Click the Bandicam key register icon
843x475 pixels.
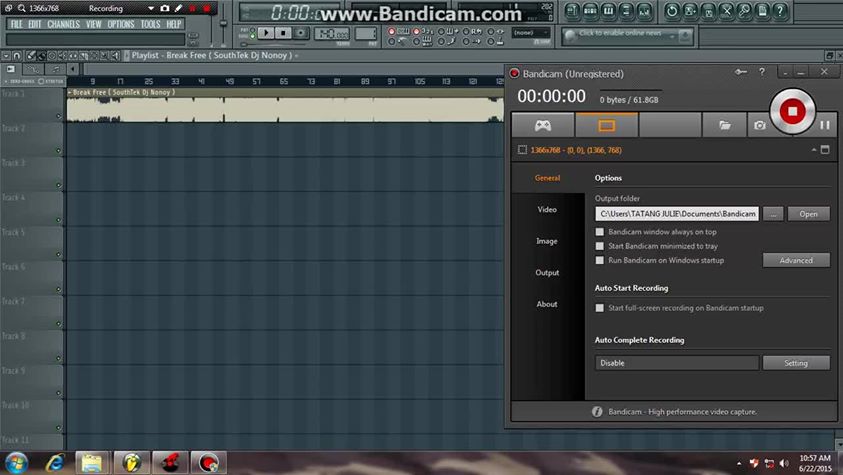click(741, 72)
